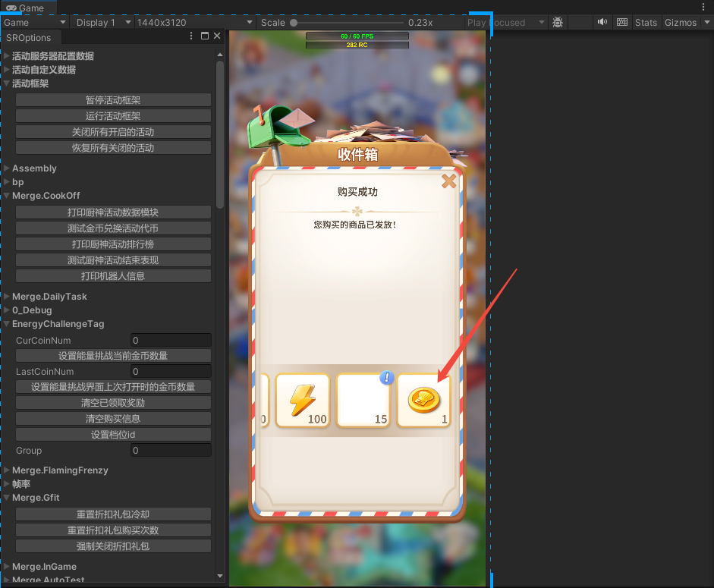This screenshot has width=714, height=588.
Task: Toggle the bug debugger icon in toolbar
Action: (558, 23)
